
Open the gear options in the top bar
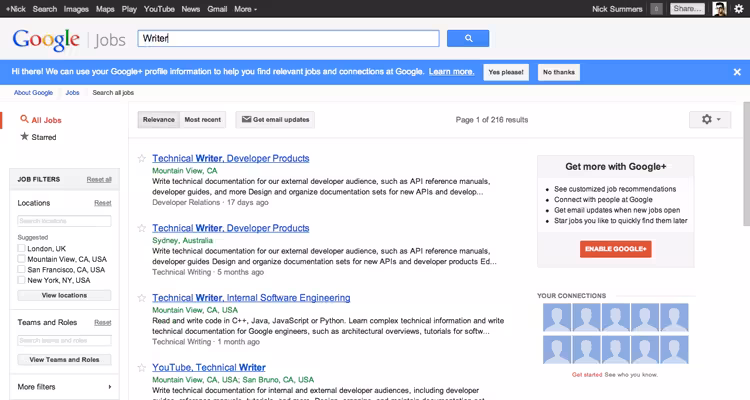pos(739,9)
